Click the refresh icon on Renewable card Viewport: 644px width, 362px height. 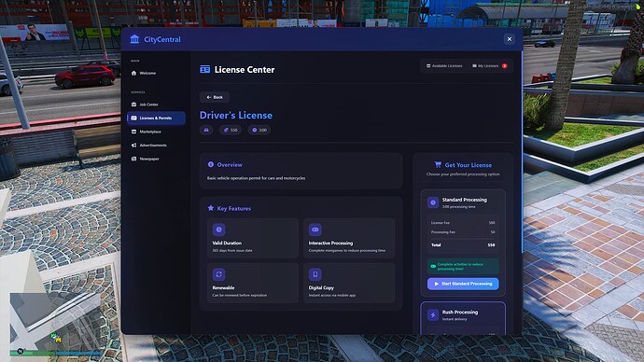[219, 274]
